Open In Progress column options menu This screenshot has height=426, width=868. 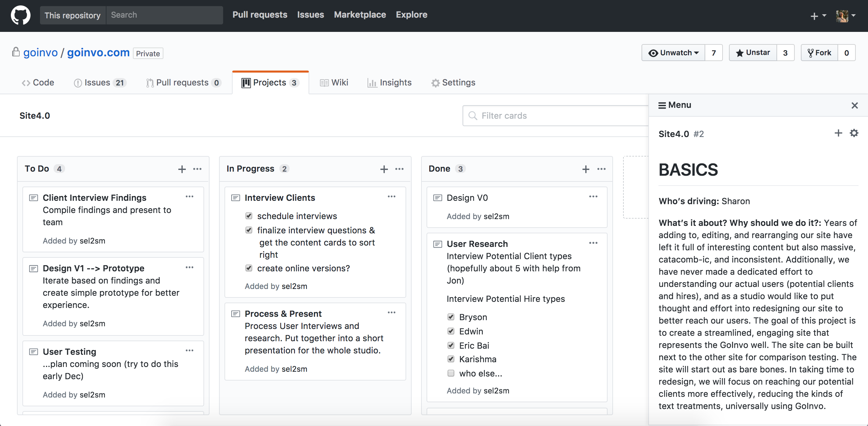point(399,169)
